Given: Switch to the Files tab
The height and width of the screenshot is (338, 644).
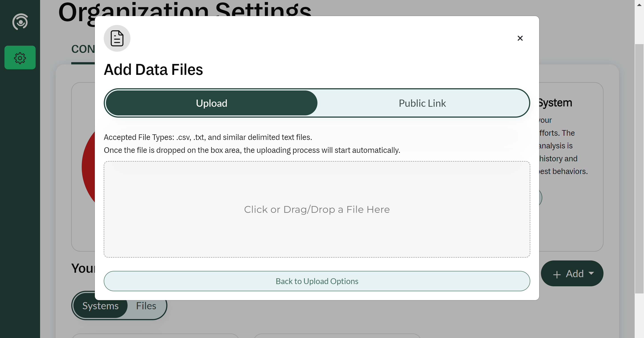Looking at the screenshot, I should [146, 305].
